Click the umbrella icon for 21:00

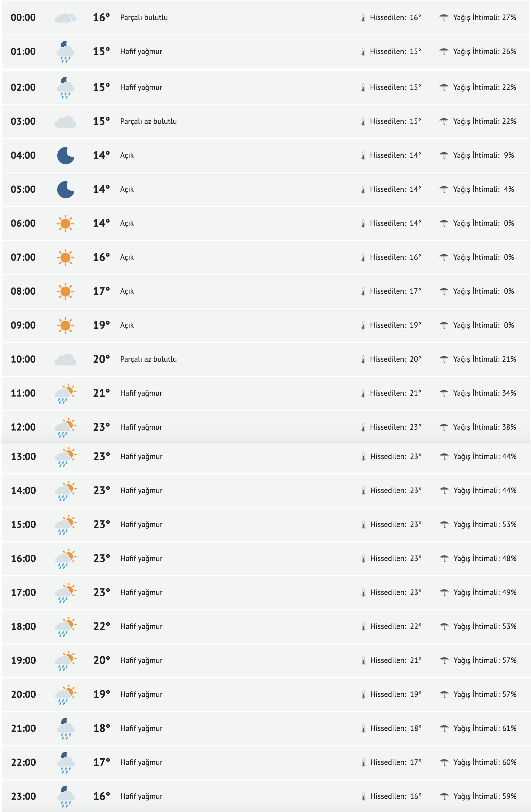(x=444, y=728)
